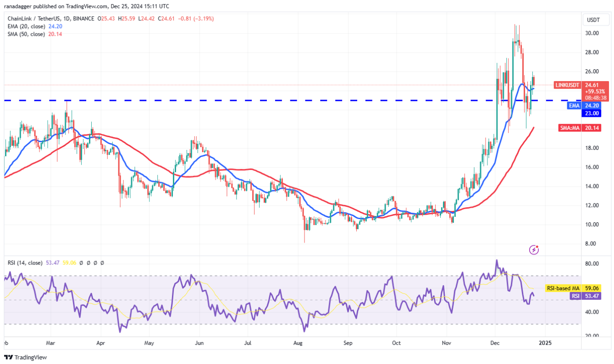Screen dimensions: 614x364
Task: Click the purple lightning bolt event icon
Action: pos(534,250)
